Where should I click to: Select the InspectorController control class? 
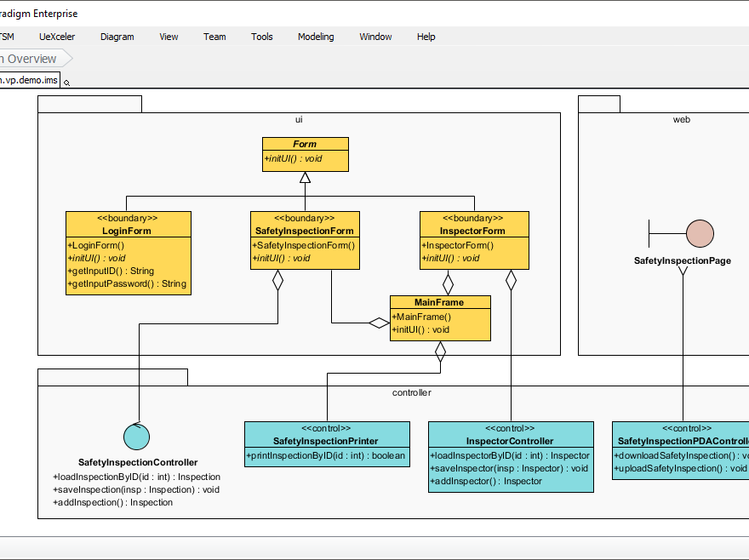(511, 441)
